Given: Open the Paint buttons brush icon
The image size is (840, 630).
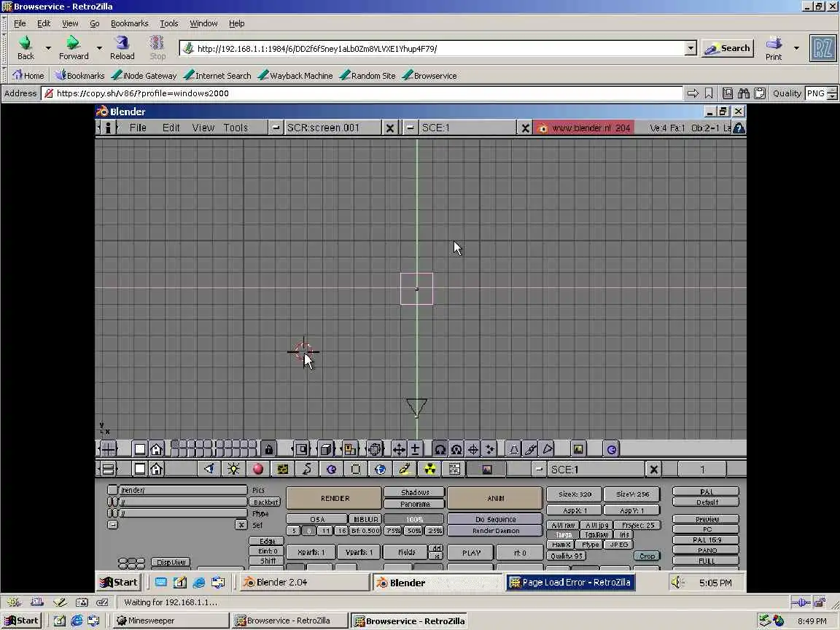Looking at the screenshot, I should [x=405, y=470].
